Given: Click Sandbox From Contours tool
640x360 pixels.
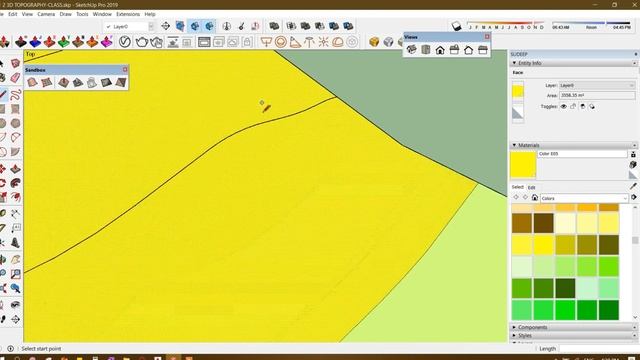Looking at the screenshot, I should coord(32,82).
